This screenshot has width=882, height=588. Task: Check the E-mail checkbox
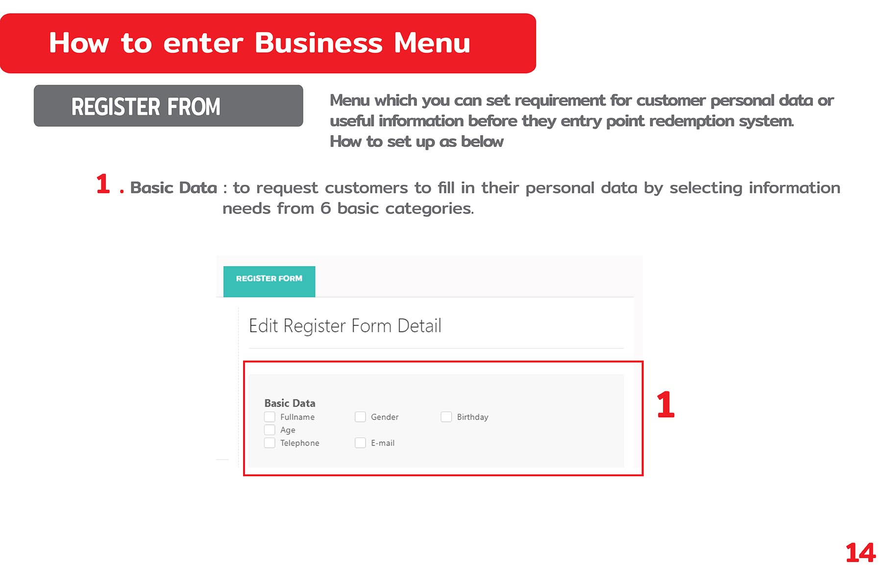(x=360, y=443)
